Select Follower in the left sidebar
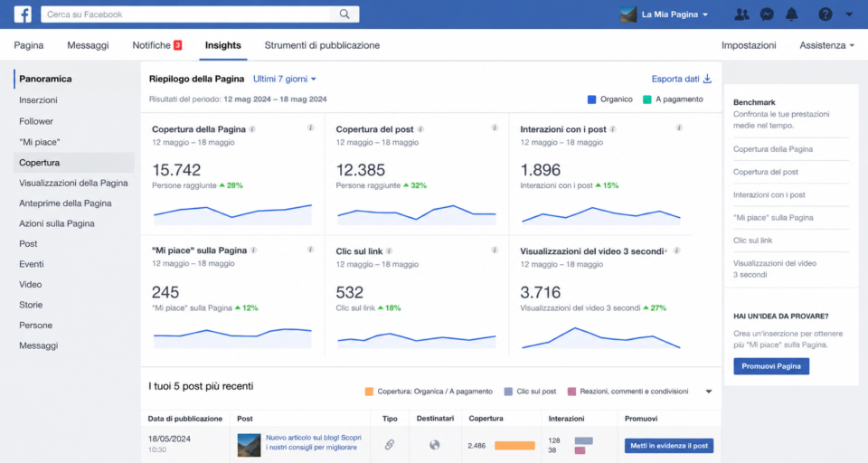The image size is (868, 463). (x=36, y=121)
